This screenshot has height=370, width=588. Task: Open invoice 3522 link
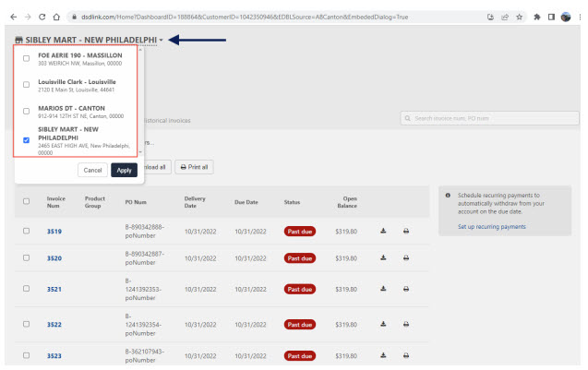54,324
